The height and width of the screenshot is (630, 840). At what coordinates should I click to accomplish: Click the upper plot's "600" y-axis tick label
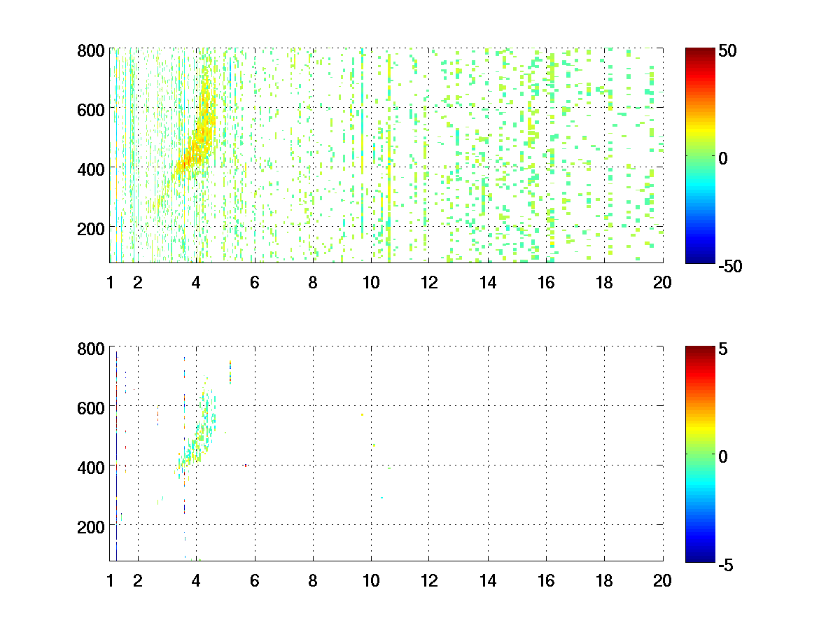[91, 109]
